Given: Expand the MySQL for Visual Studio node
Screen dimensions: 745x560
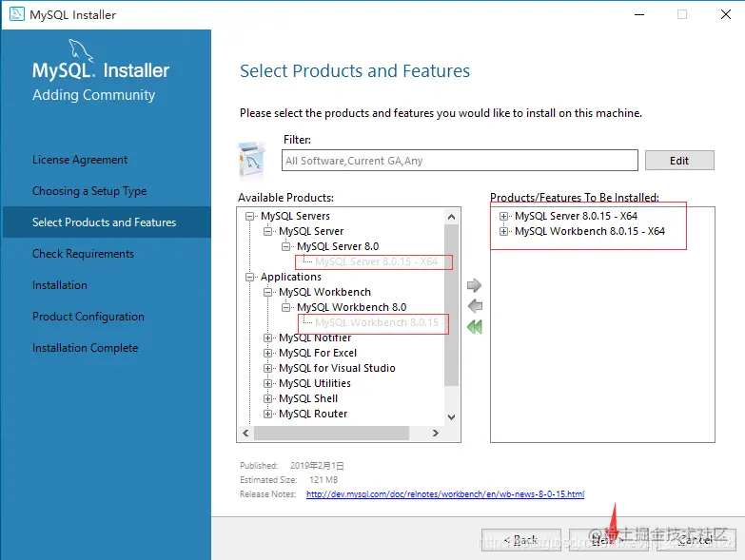Looking at the screenshot, I should tap(267, 368).
